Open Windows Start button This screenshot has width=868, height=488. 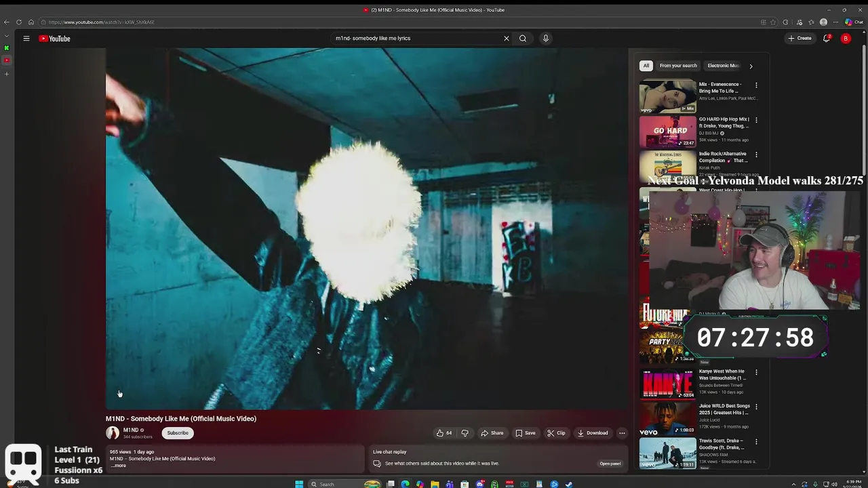(x=299, y=484)
